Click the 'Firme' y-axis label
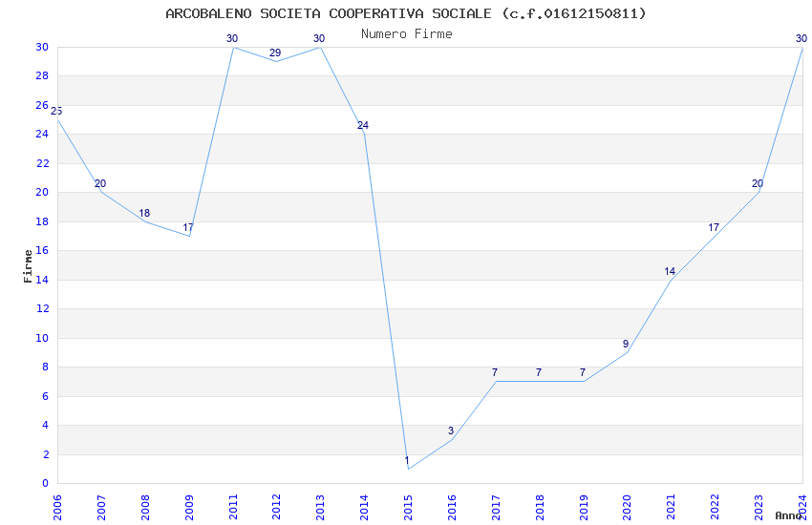 (x=28, y=266)
